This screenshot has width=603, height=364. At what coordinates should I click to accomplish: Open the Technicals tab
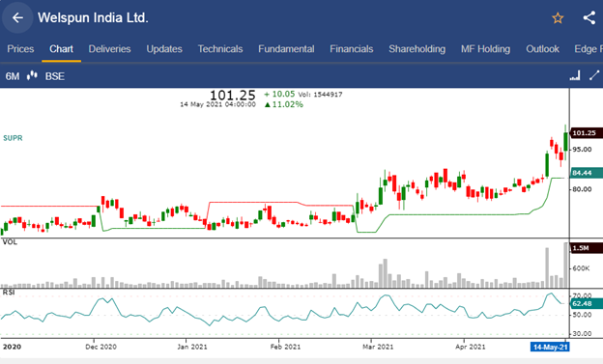(x=220, y=49)
